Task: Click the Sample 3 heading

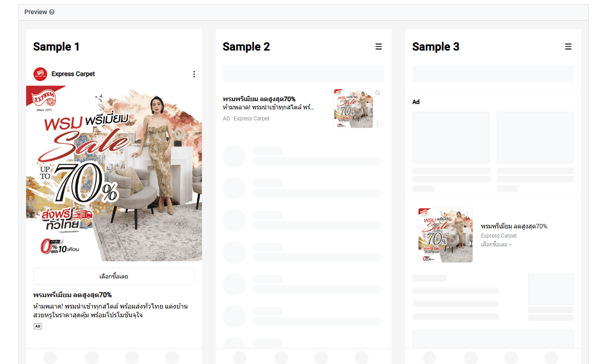Action: click(x=436, y=47)
